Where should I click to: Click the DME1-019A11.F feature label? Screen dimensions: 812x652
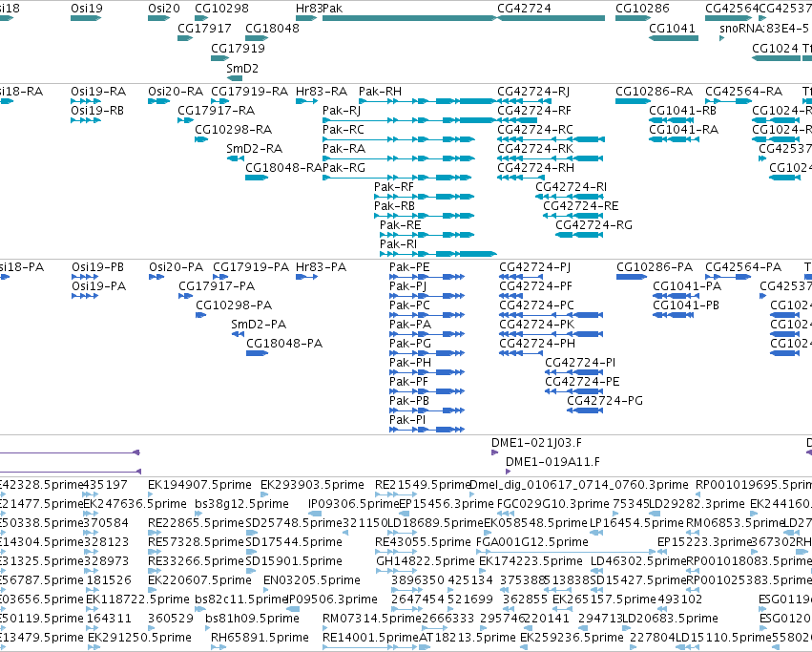click(552, 462)
